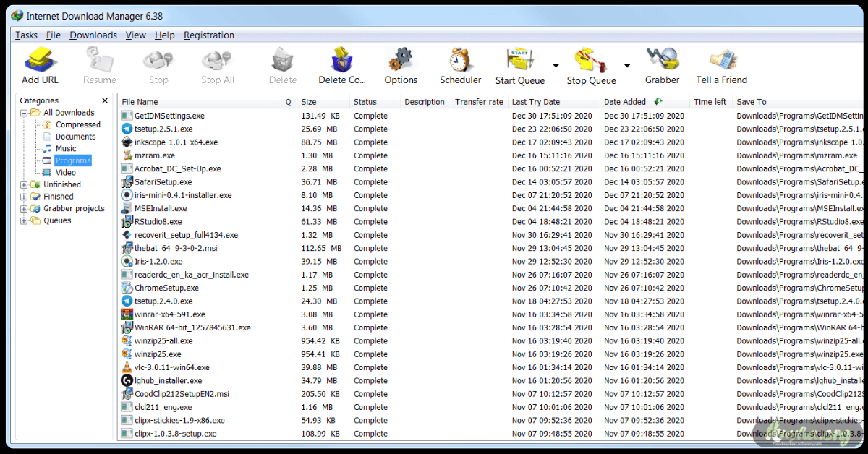Image resolution: width=868 pixels, height=454 pixels.
Task: Select the ChromeSetup.exe icon
Action: point(127,288)
